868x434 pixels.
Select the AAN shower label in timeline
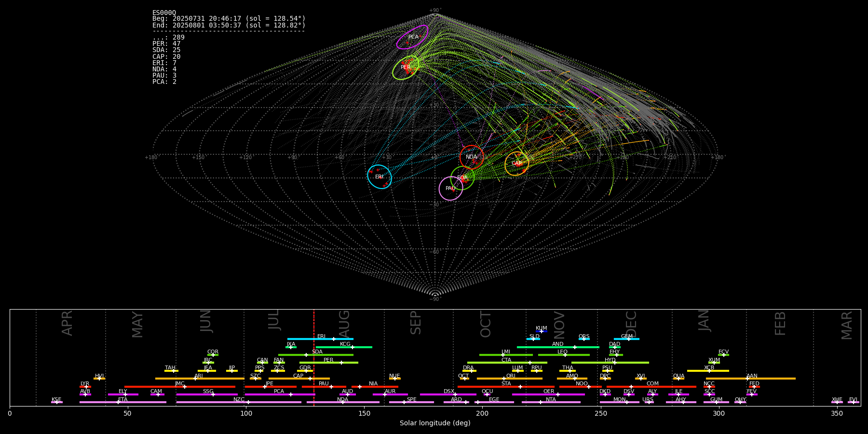coord(752,376)
